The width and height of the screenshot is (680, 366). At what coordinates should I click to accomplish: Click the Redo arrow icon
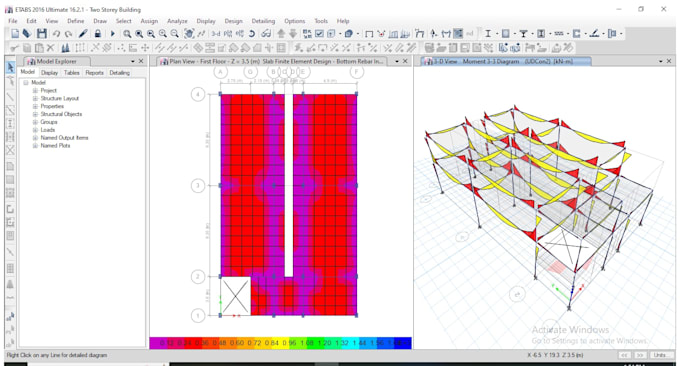69,34
